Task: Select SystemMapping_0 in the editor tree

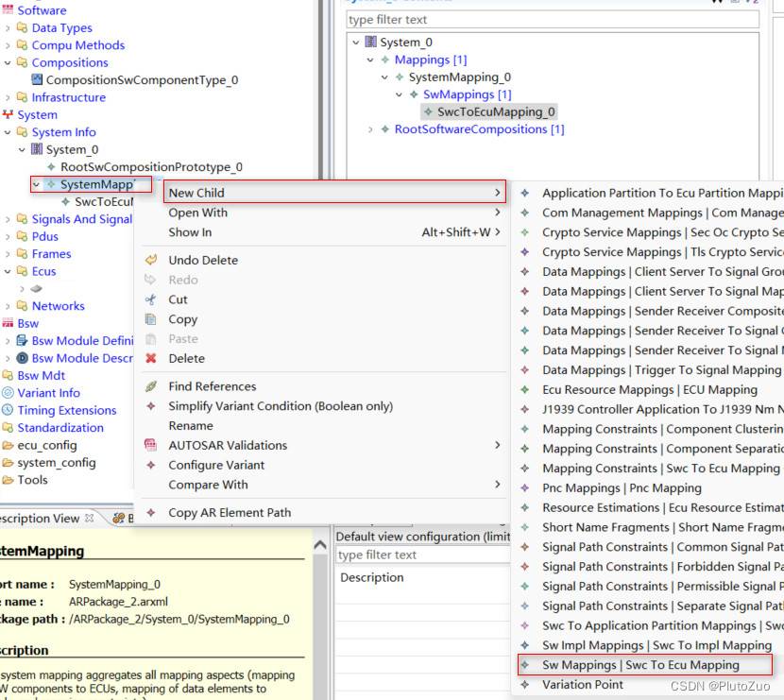Action: 459,77
